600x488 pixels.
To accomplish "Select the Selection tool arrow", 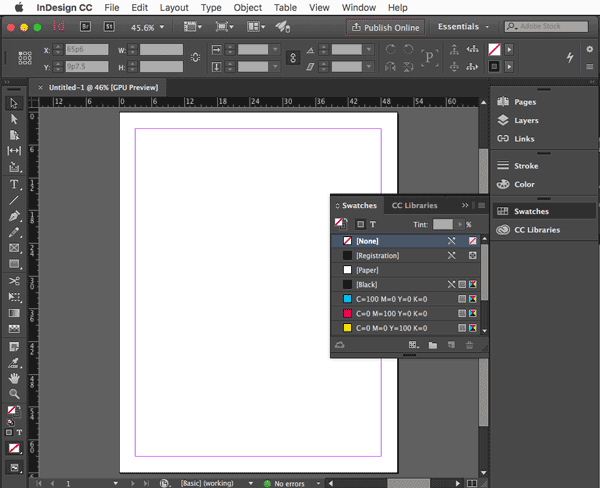I will pyautogui.click(x=14, y=103).
